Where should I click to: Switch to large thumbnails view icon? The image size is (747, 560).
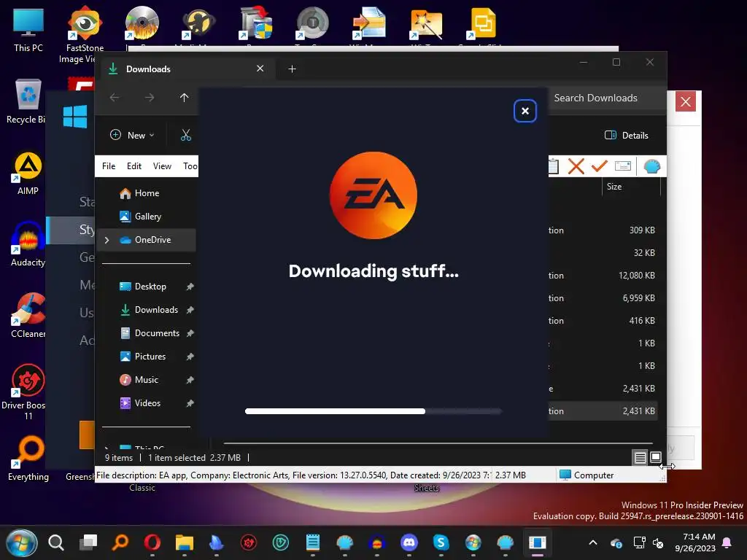pos(656,458)
